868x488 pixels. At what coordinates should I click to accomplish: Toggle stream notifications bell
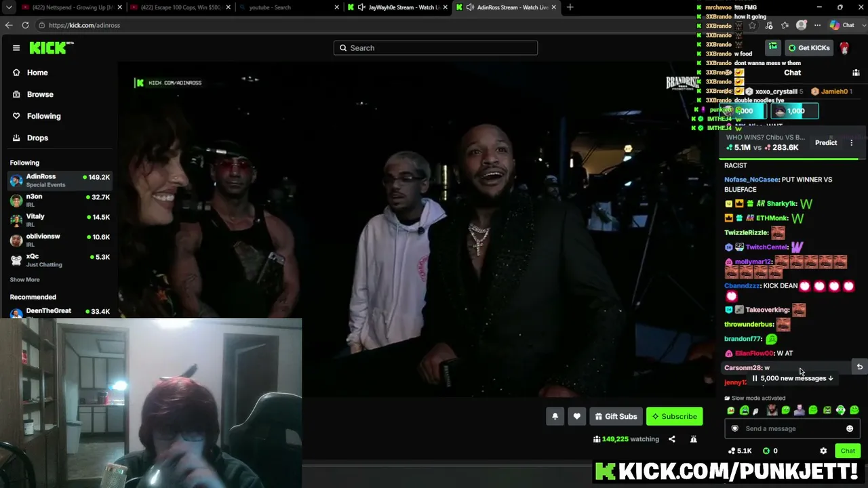coord(555,416)
